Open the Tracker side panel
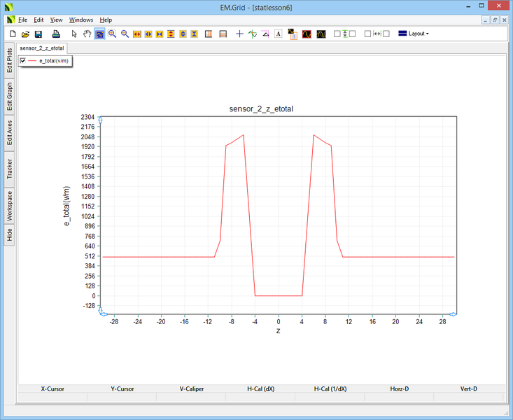The image size is (513, 420). point(10,169)
